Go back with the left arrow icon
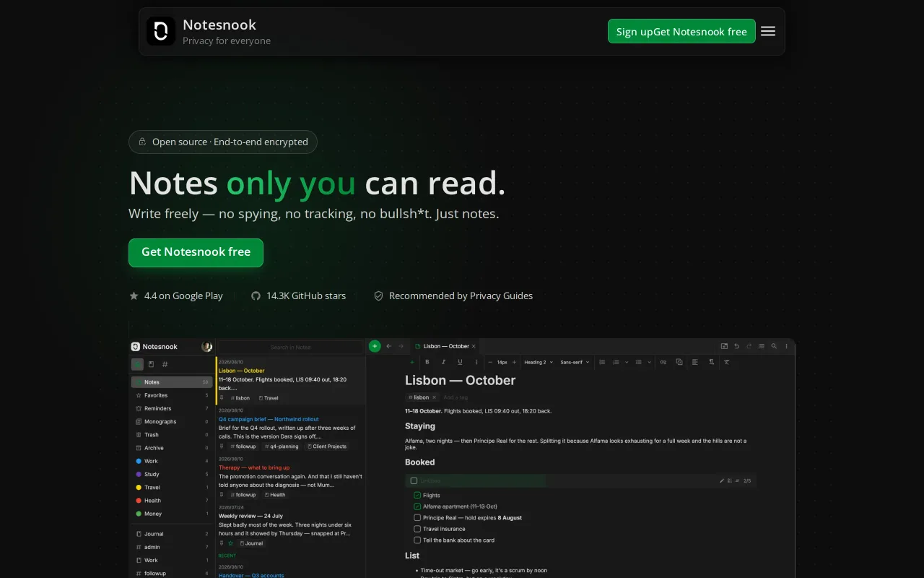Viewport: 924px width, 578px height. click(388, 346)
